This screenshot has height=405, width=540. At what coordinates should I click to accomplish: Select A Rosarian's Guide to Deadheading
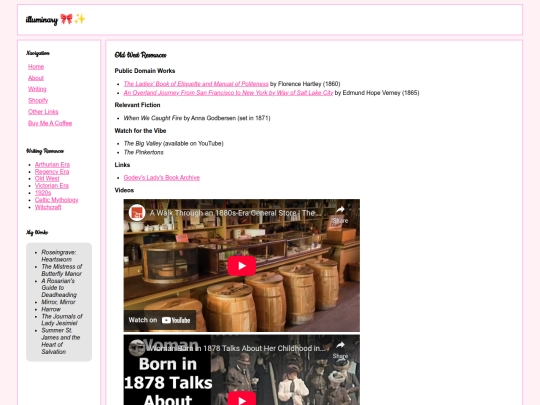click(x=59, y=288)
